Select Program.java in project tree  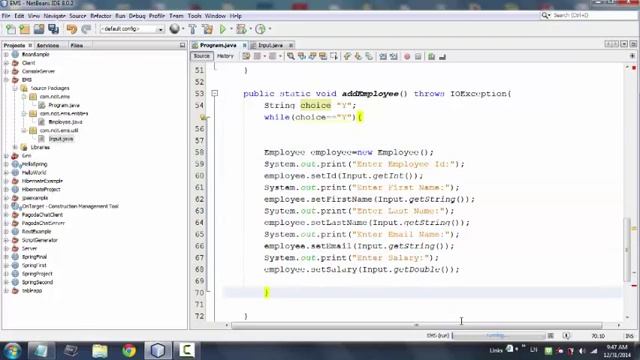(x=64, y=105)
